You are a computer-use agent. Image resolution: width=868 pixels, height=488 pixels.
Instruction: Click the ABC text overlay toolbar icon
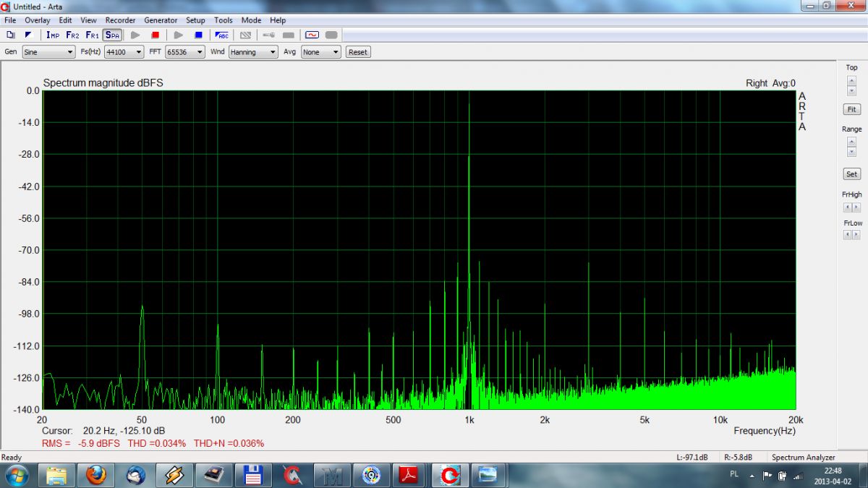(222, 35)
